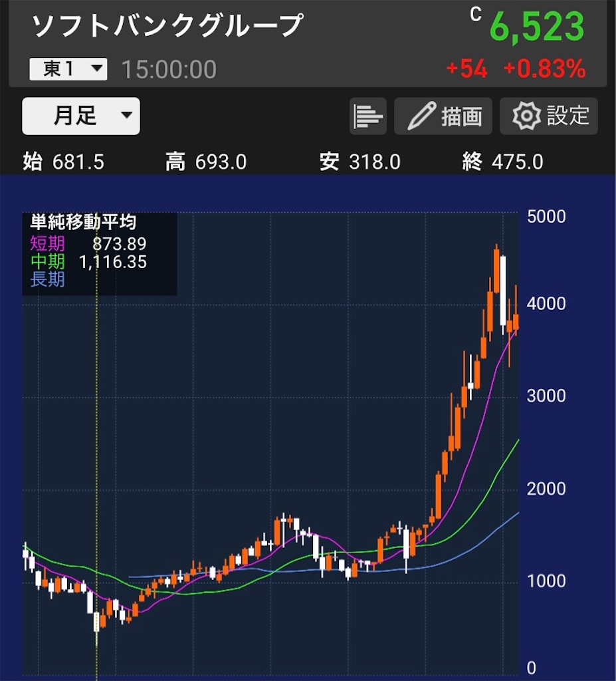Click the 1000 price axis label
Screen dimensions: 616x681
[546, 581]
